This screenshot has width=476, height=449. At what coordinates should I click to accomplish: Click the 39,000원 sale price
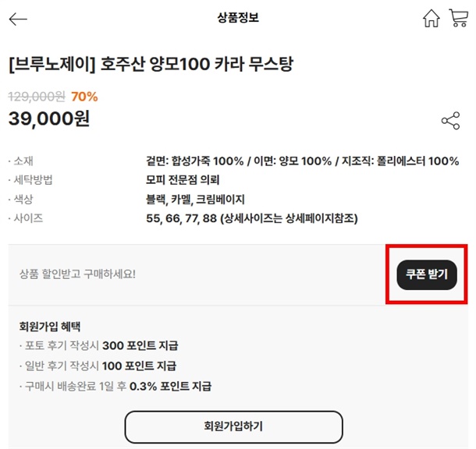[49, 118]
